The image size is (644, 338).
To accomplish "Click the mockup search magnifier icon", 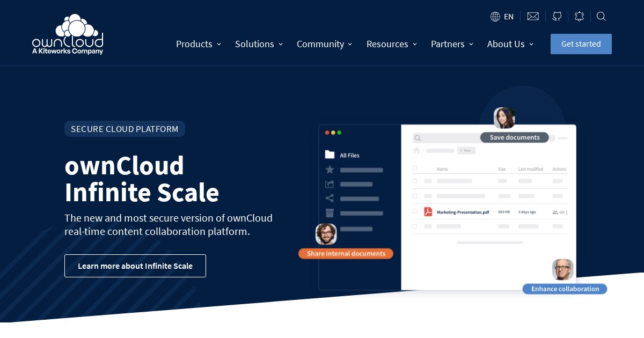I will [x=418, y=138].
